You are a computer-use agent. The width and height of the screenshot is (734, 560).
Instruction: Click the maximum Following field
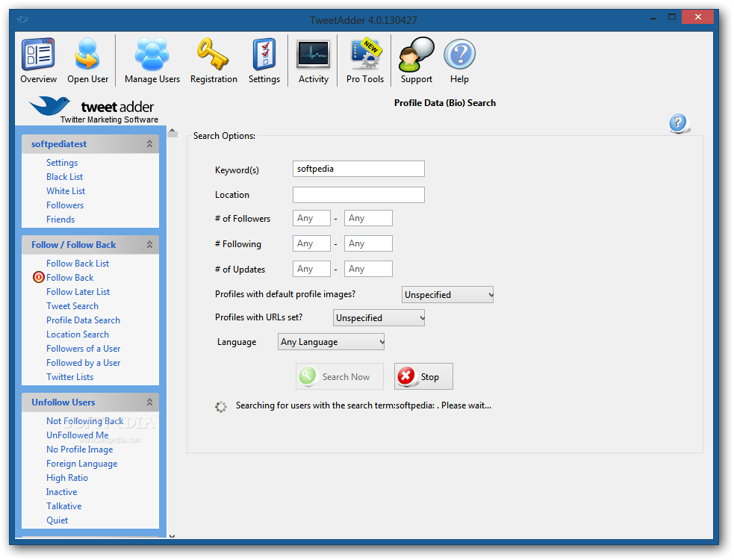pos(368,243)
